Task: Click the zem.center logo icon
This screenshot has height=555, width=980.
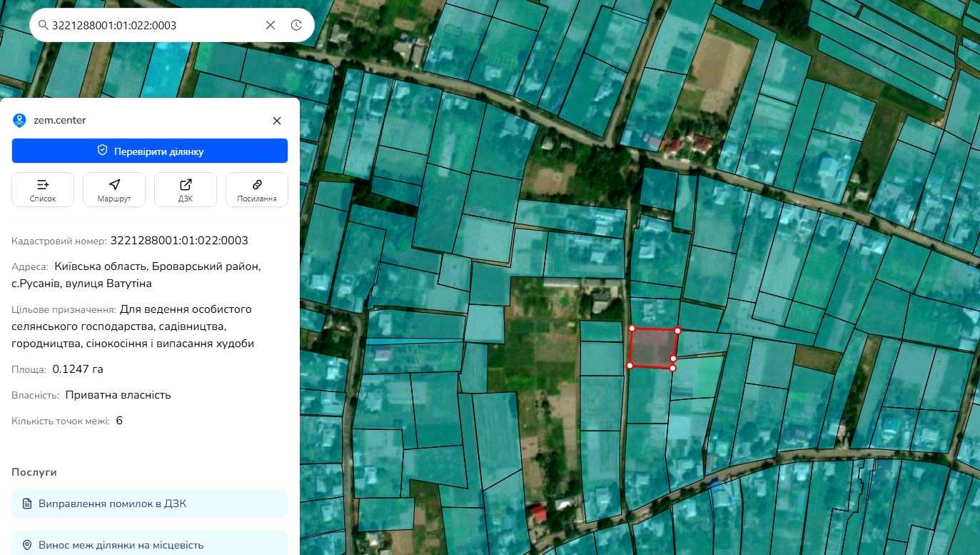Action: click(x=19, y=120)
